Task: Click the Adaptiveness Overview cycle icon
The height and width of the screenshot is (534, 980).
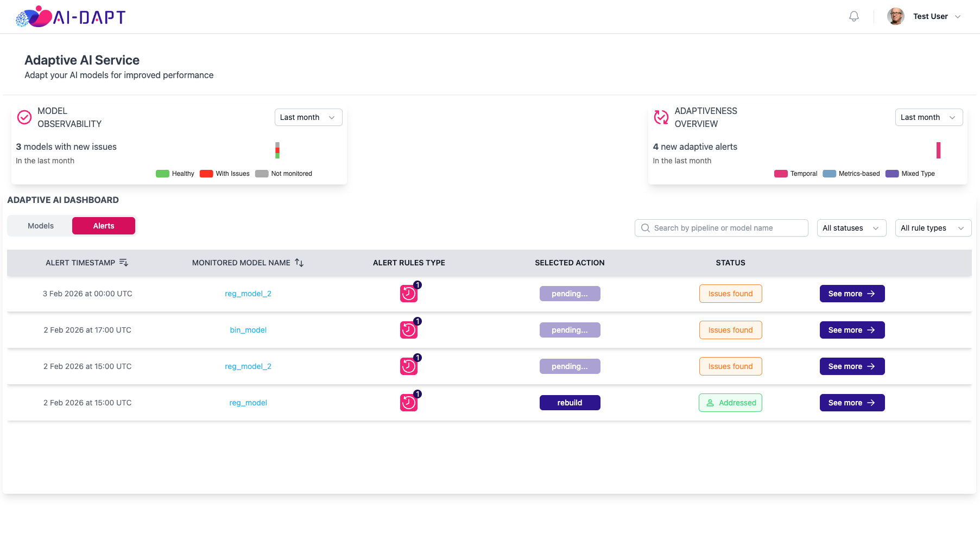Action: [661, 117]
